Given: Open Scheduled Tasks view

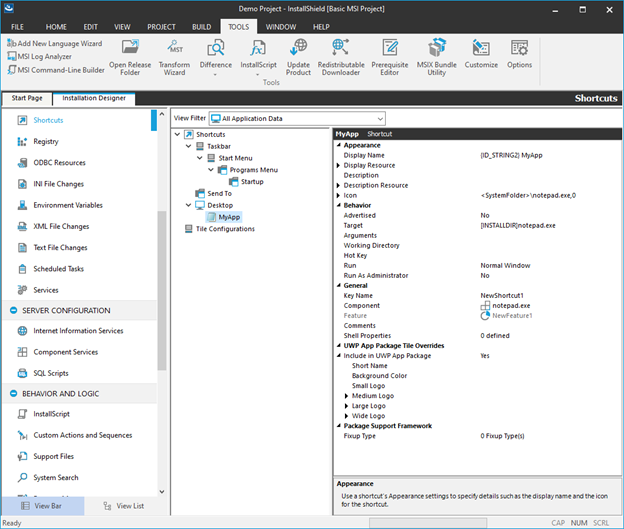Looking at the screenshot, I should [58, 269].
